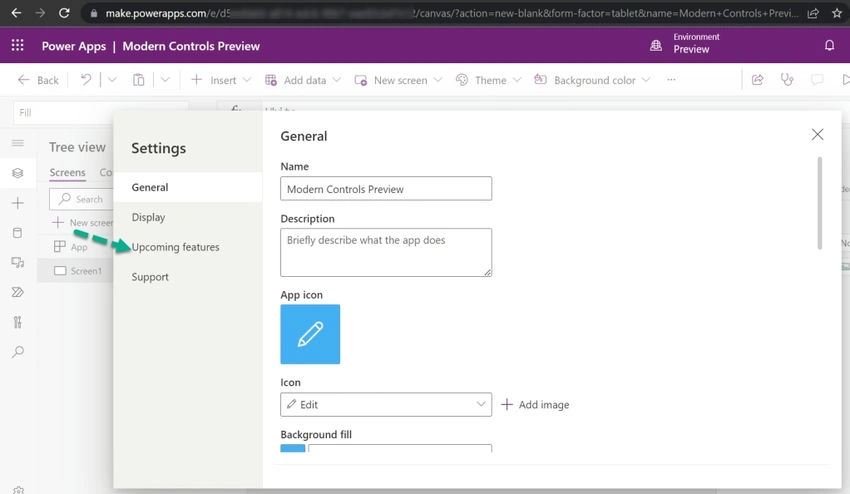Click the Settings dialog vertical scrollbar

[820, 203]
